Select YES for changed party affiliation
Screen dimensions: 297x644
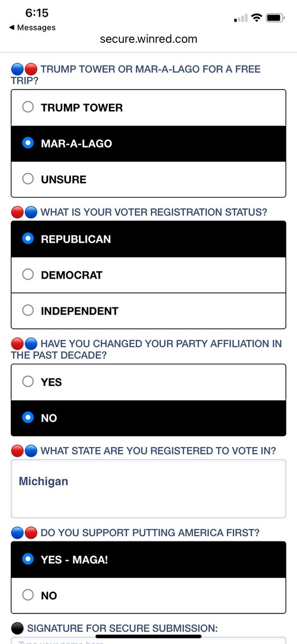[x=148, y=382]
